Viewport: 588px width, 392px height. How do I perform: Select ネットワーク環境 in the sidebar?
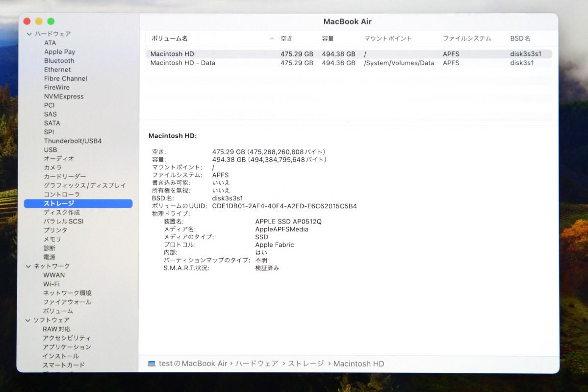(67, 293)
